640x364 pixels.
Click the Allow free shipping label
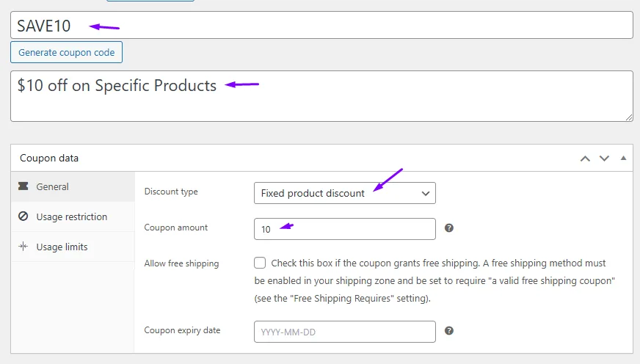point(181,263)
